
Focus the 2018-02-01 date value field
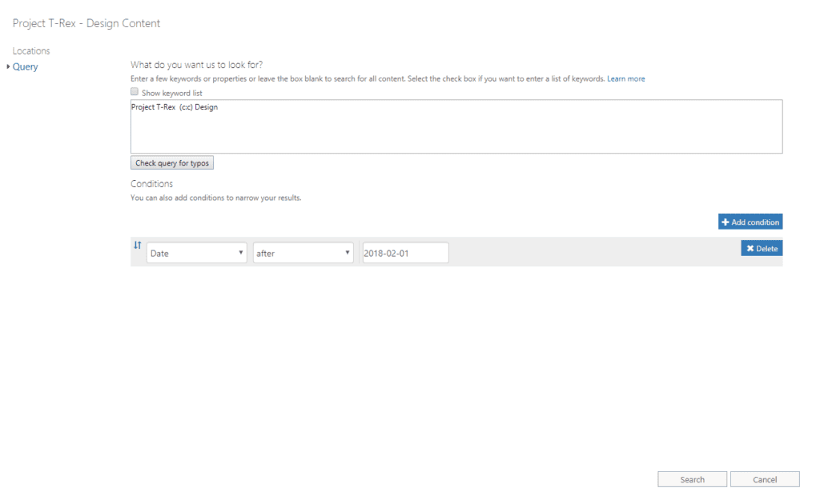(405, 253)
